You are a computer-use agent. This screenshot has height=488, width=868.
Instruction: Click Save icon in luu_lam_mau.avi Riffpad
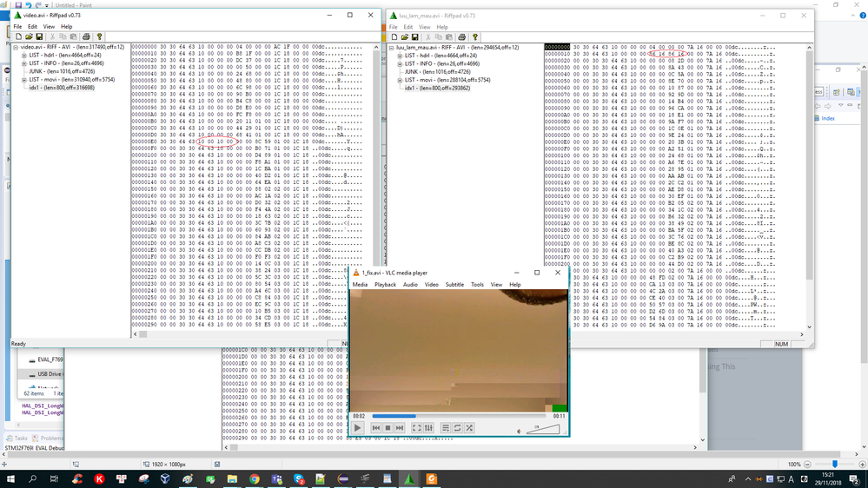(x=415, y=37)
